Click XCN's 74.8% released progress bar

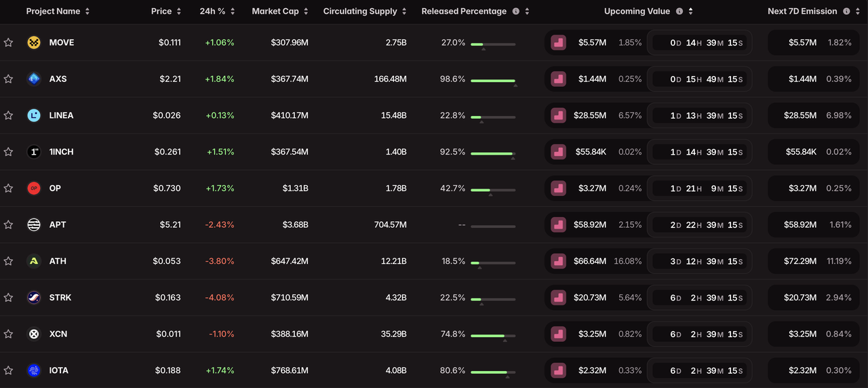point(493,336)
